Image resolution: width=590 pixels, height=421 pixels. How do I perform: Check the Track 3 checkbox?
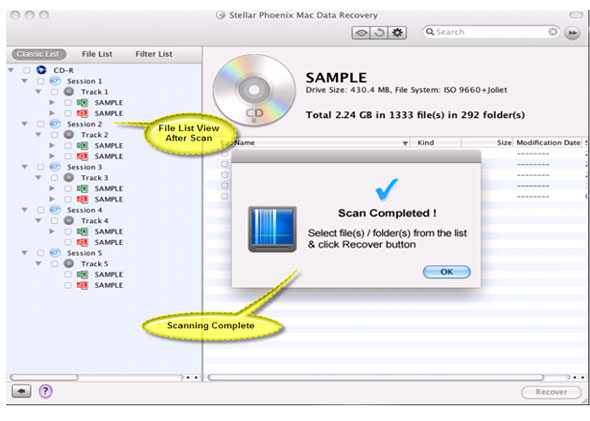click(54, 178)
